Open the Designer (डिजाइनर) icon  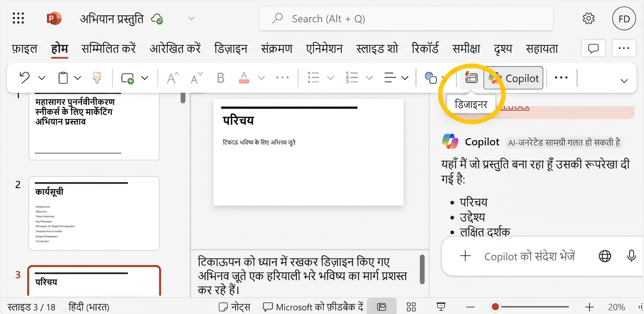pyautogui.click(x=471, y=78)
